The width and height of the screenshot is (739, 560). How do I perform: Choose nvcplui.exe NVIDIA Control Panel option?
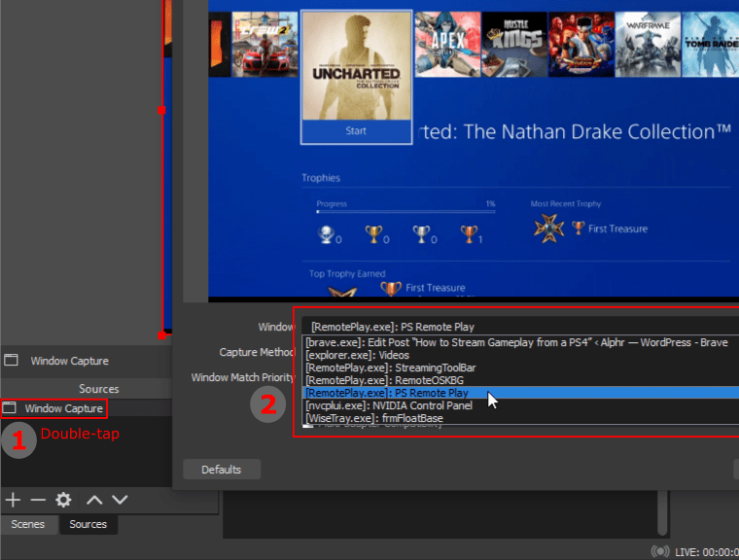coord(520,405)
